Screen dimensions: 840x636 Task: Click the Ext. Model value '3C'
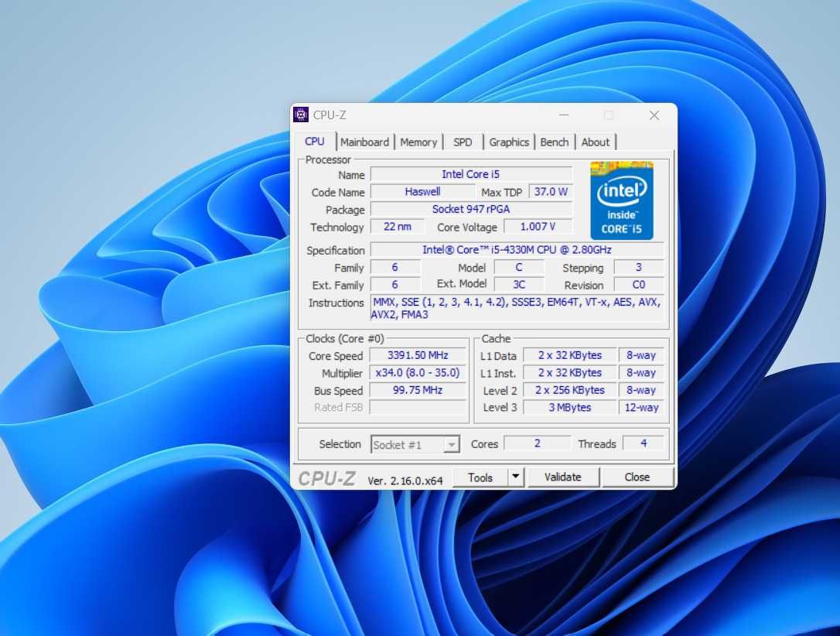click(518, 285)
